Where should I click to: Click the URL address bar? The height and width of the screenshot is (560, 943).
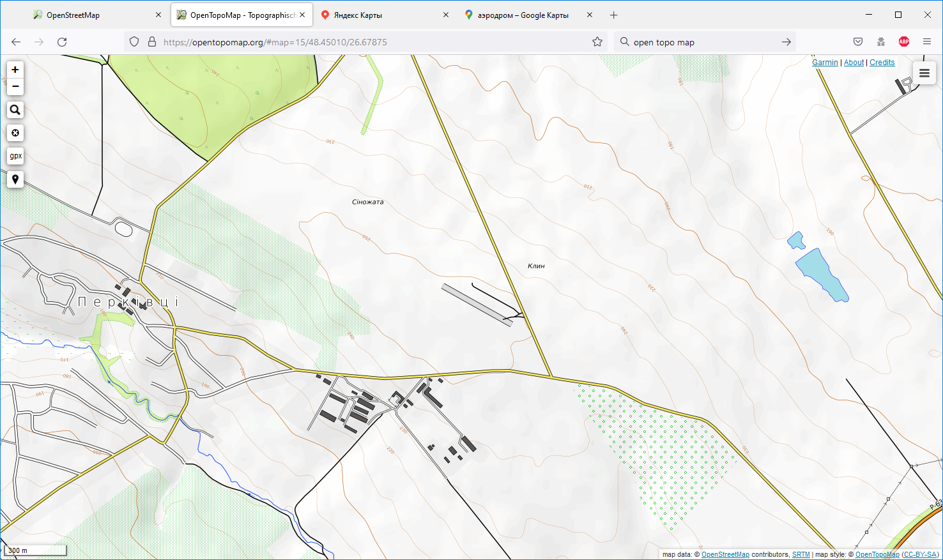371,42
